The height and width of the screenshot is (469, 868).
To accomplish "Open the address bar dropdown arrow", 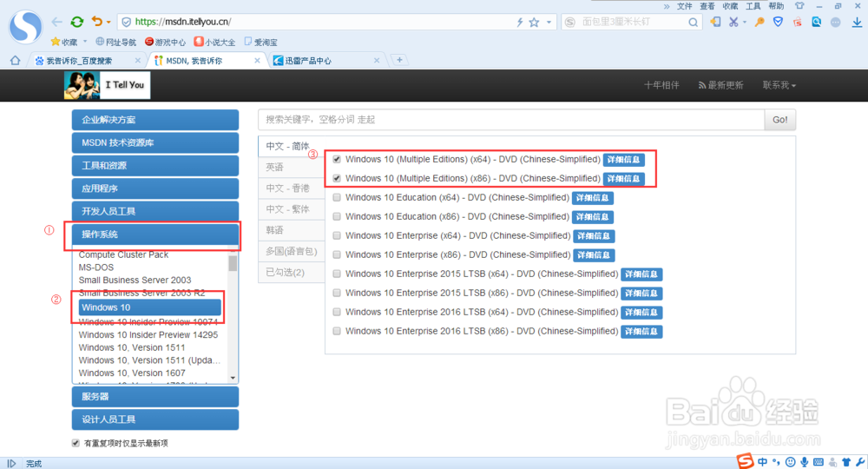I will [549, 23].
